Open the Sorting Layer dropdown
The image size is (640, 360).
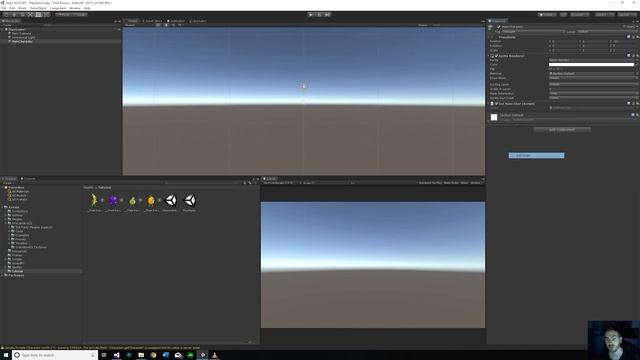click(593, 84)
